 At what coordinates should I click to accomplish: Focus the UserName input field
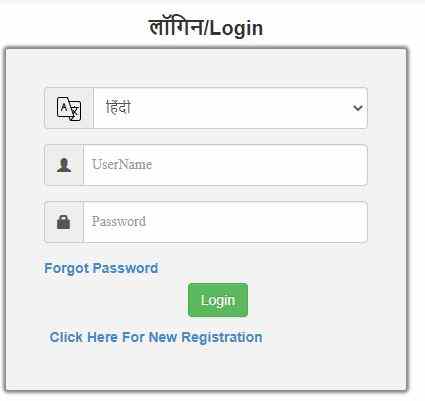pos(225,165)
